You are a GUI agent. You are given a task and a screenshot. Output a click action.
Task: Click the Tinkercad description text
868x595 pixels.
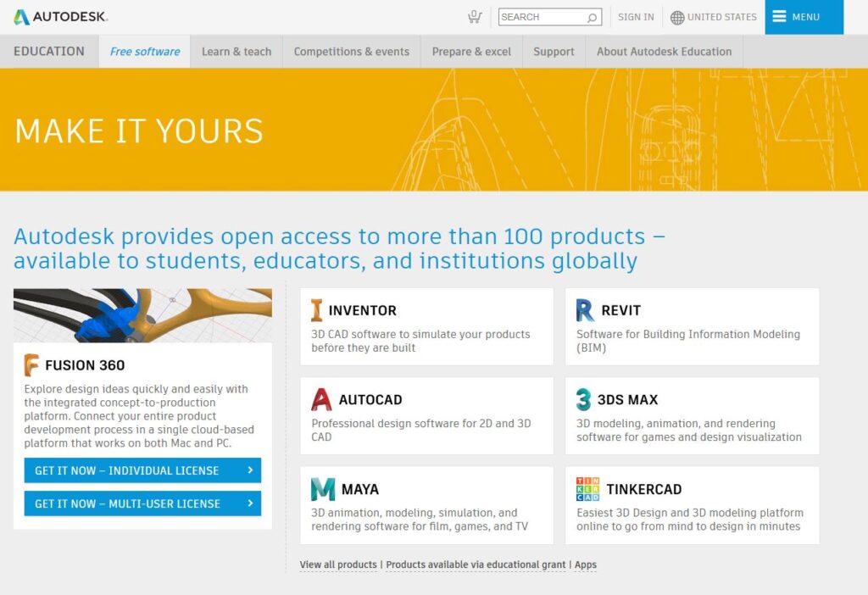tap(690, 520)
